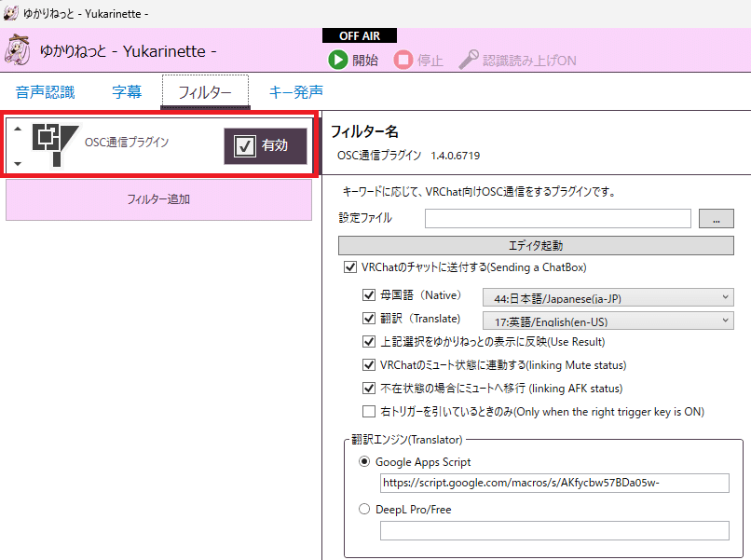Click the 翻訳エンジン(Translator) group label
751x560 pixels.
(x=407, y=439)
